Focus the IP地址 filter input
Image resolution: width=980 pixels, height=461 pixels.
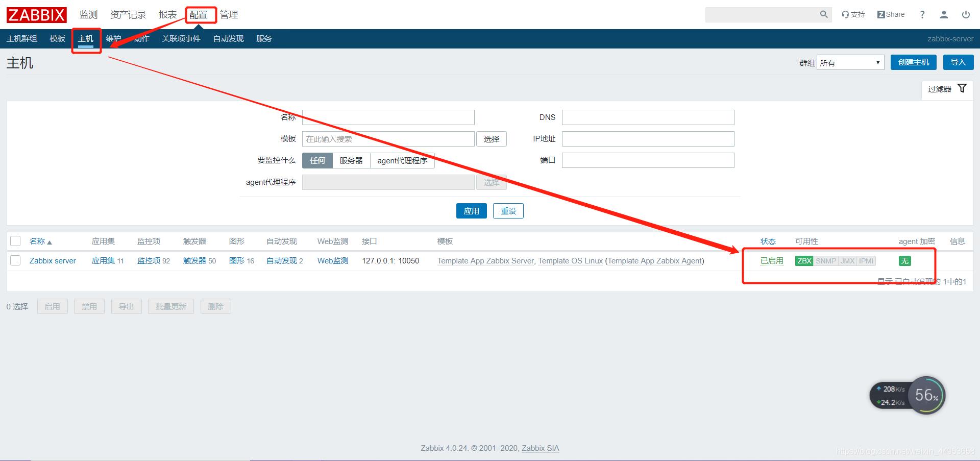tap(648, 139)
